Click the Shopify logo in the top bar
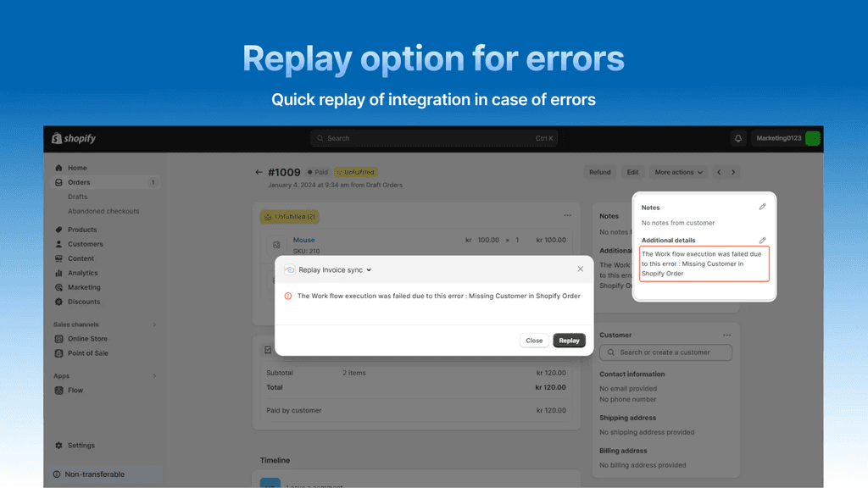868x488 pixels. pyautogui.click(x=72, y=137)
